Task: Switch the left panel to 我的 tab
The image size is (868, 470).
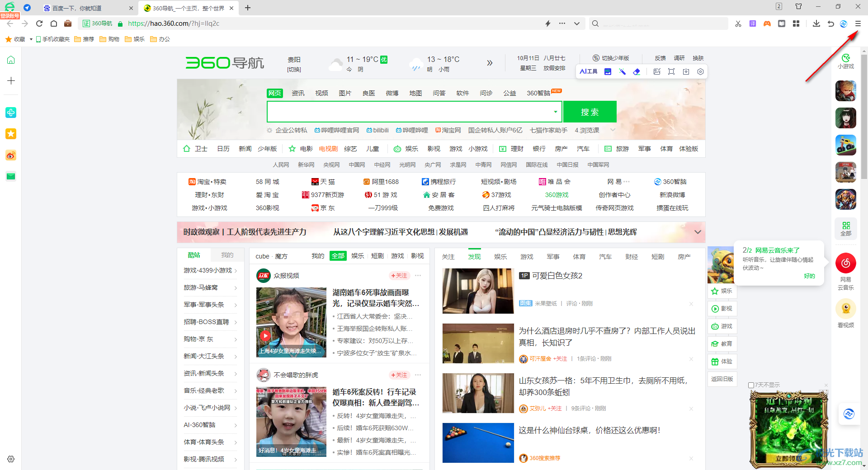Action: point(227,255)
